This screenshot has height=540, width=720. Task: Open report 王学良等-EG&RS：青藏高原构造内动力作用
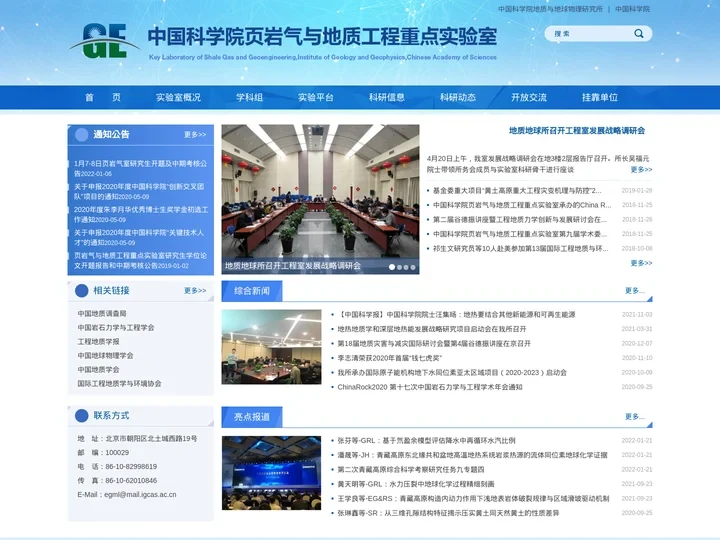tap(473, 498)
